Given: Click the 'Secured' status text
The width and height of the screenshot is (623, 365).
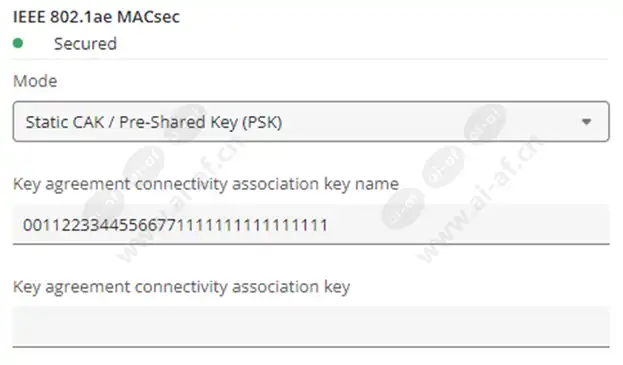Looking at the screenshot, I should click(85, 44).
